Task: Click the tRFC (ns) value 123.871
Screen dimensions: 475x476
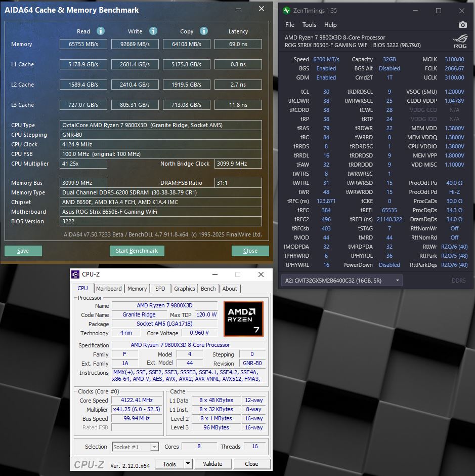Action: click(x=326, y=201)
